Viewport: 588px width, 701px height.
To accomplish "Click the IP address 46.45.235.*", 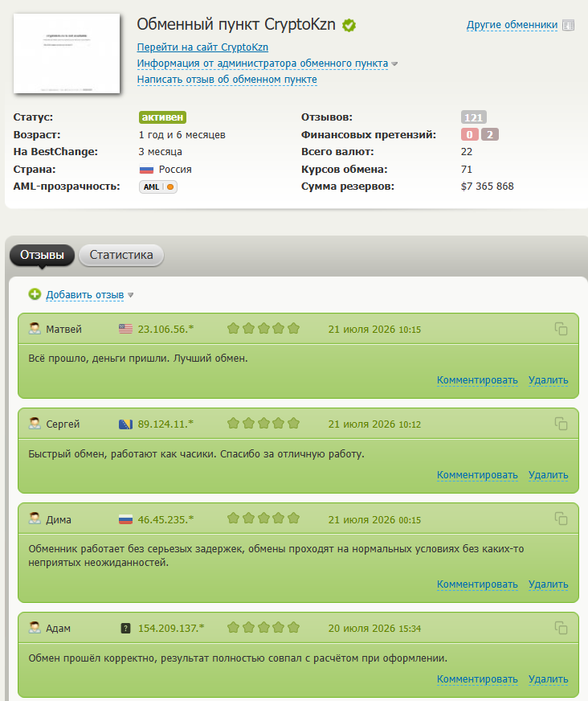I will tap(165, 520).
